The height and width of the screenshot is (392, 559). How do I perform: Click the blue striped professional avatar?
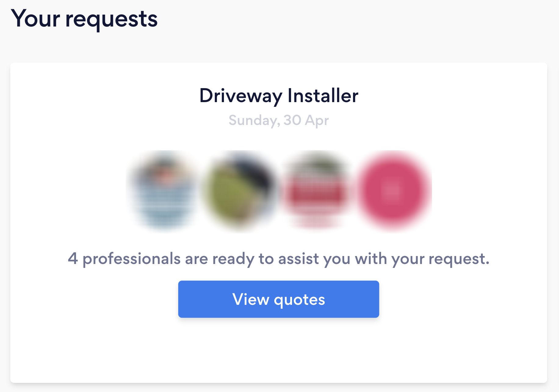(x=164, y=191)
